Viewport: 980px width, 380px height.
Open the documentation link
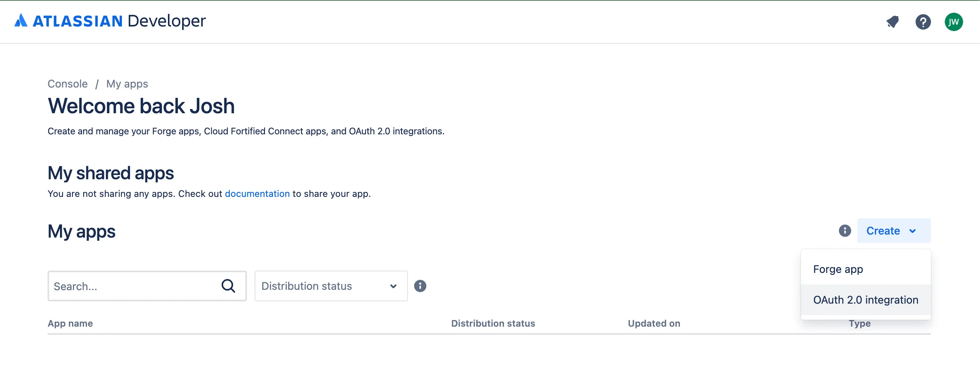(x=257, y=194)
